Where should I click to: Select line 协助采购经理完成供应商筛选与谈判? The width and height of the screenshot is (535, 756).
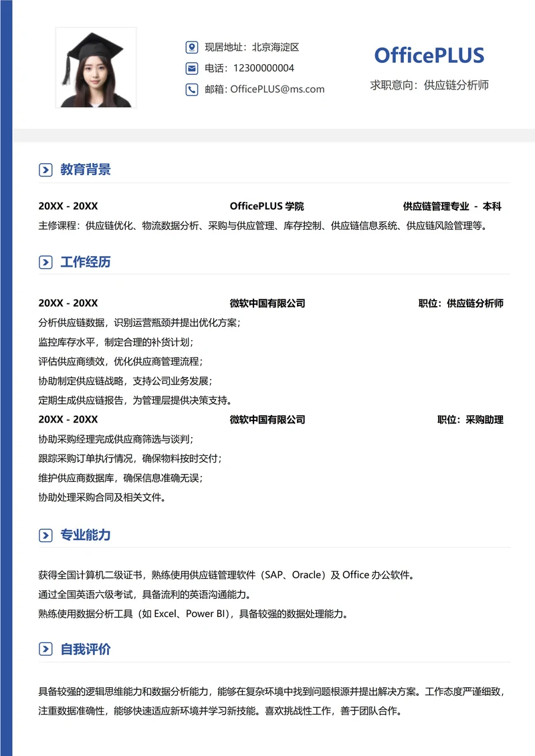click(116, 439)
